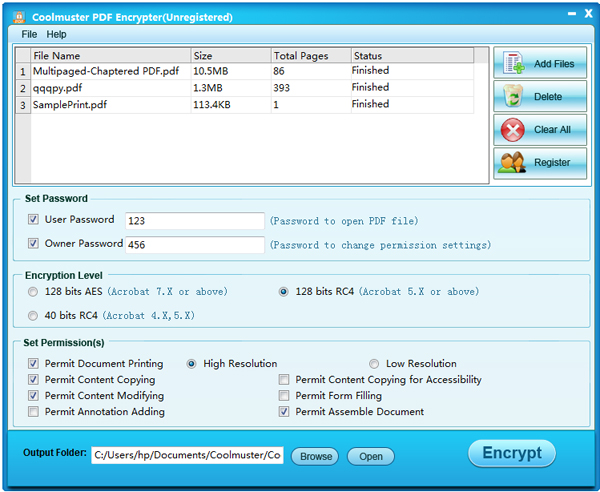This screenshot has height=492, width=600.
Task: Disable the User Password checkbox
Action: 34,219
